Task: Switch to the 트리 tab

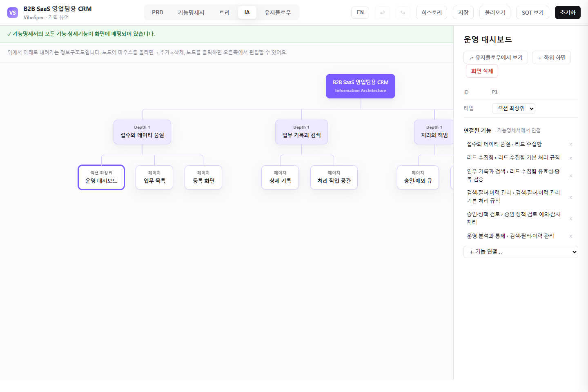Action: tap(225, 13)
